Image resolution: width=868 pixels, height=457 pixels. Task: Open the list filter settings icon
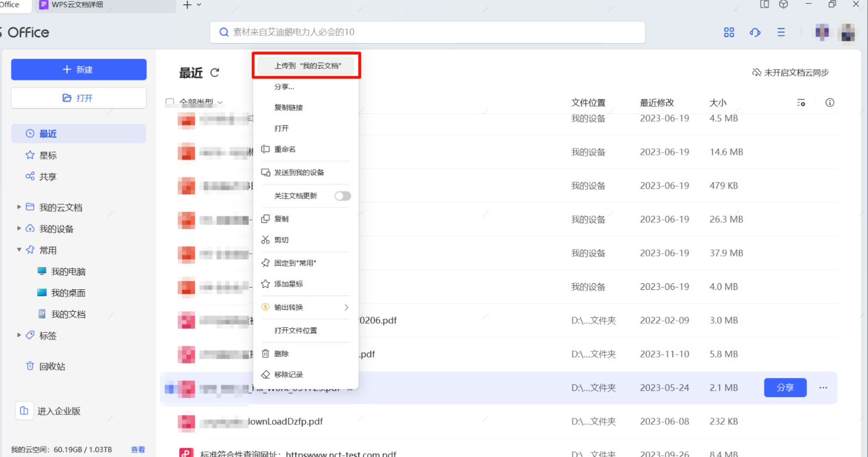click(x=801, y=103)
